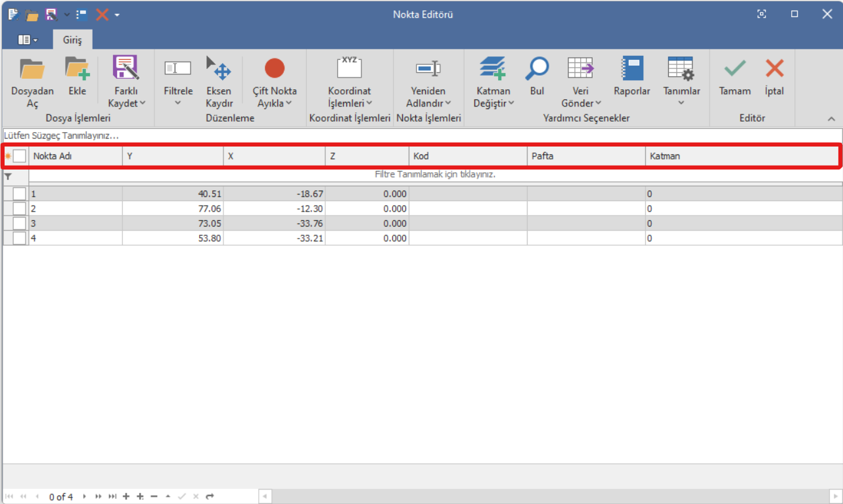Cancel with the İptal red X

[x=775, y=68]
